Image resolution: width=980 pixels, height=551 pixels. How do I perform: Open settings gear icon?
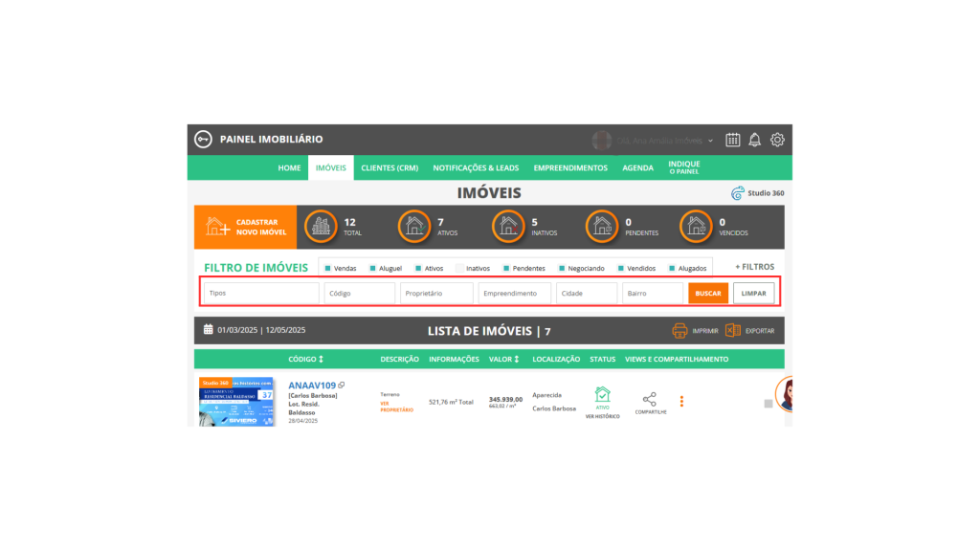777,140
